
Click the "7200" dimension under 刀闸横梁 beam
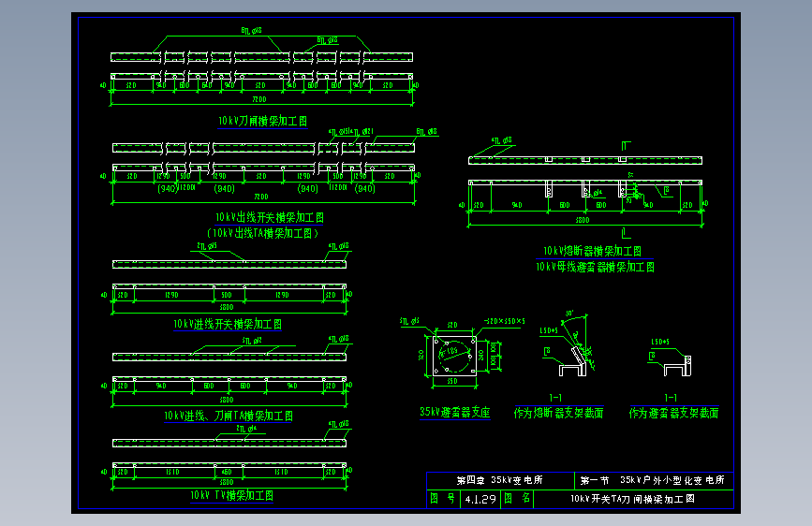pos(258,99)
